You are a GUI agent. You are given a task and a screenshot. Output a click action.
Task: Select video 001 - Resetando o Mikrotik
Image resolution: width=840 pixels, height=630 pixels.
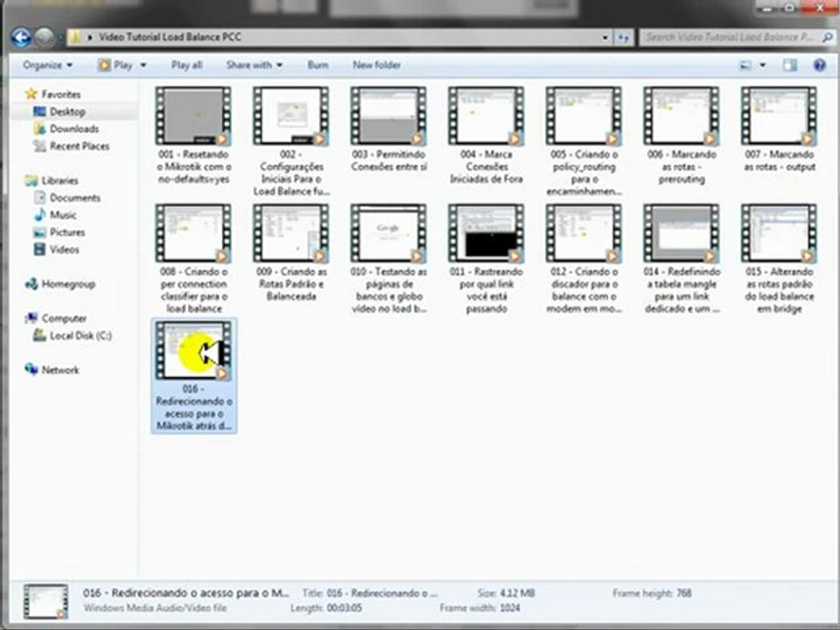click(193, 136)
